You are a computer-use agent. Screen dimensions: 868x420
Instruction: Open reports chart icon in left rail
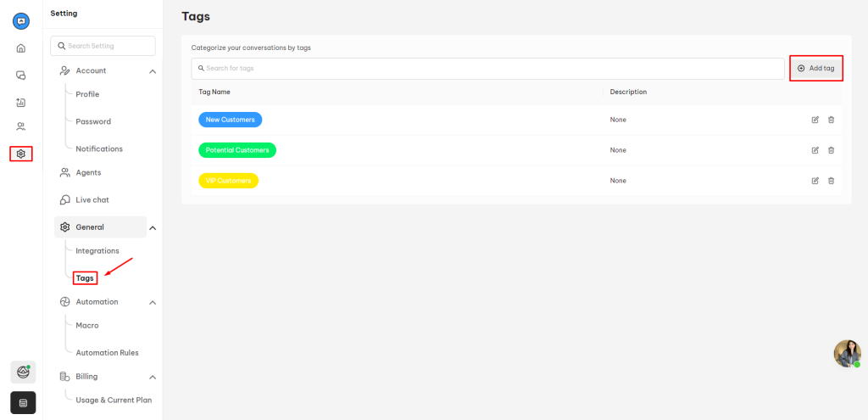(x=21, y=102)
